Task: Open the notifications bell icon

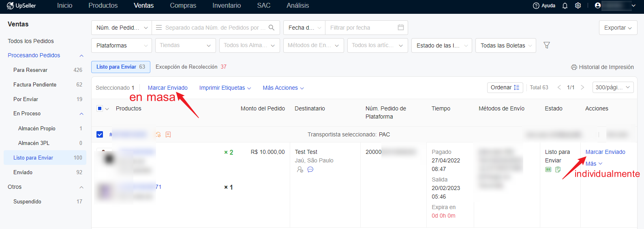Action: click(x=565, y=6)
